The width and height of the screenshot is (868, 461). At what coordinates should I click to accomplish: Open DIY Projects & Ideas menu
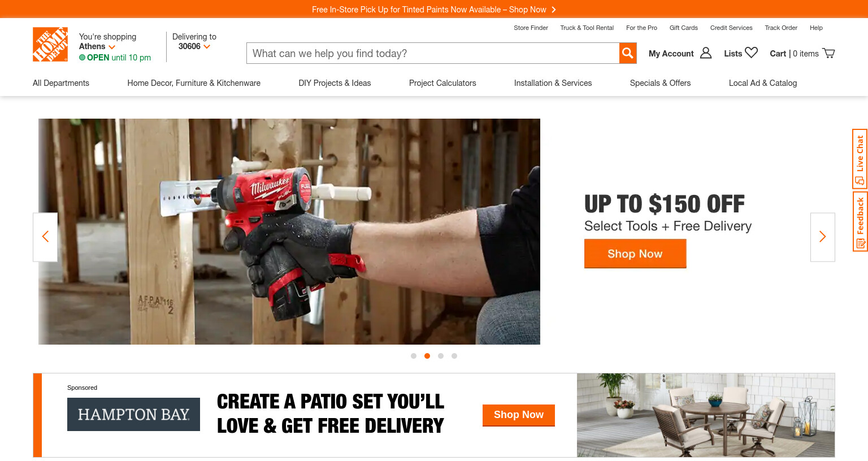[x=335, y=83]
